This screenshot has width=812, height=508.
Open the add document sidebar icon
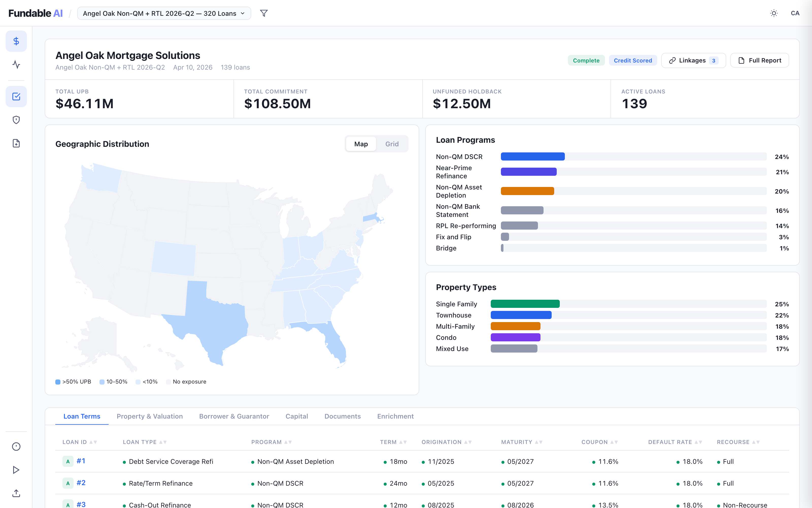pos(16,144)
